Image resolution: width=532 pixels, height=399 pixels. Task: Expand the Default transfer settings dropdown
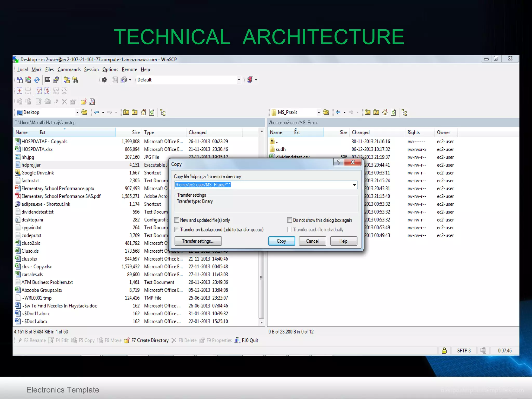[239, 80]
